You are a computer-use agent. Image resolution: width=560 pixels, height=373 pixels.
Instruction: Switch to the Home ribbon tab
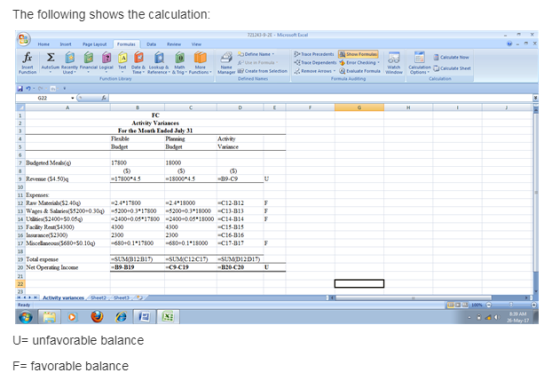click(x=43, y=44)
